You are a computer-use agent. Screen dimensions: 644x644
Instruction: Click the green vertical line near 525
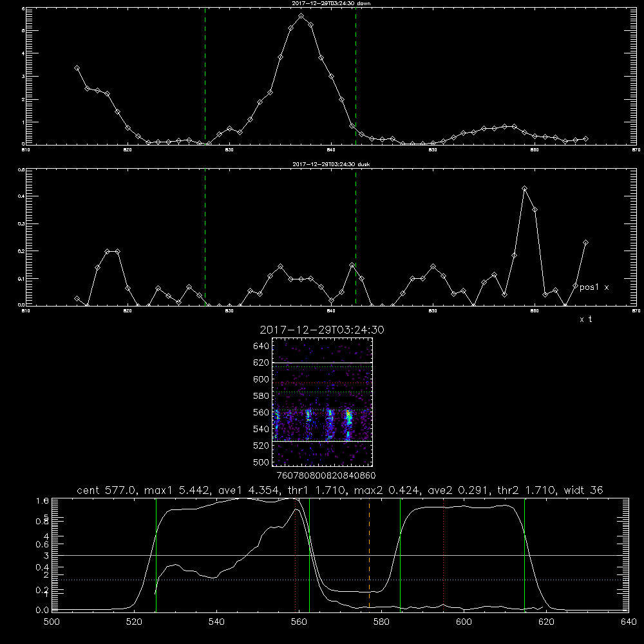tap(156, 554)
